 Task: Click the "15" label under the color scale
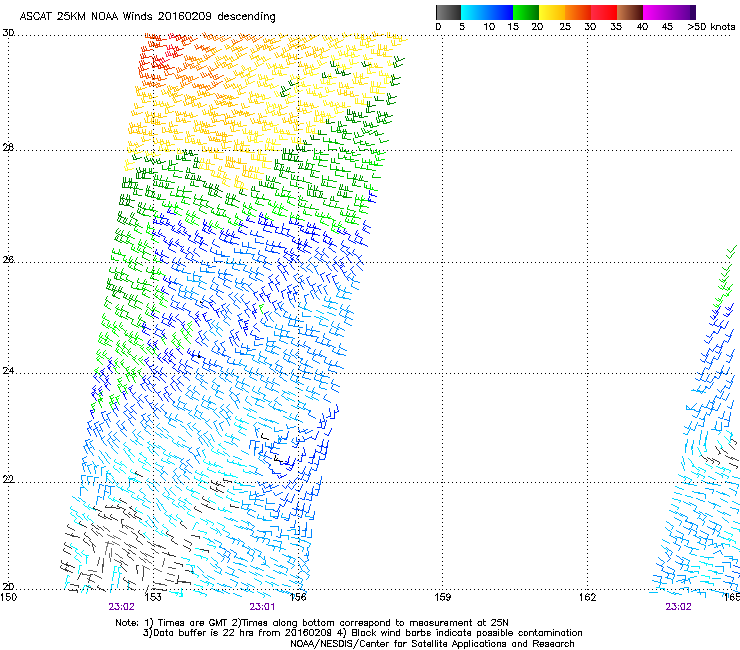513,27
